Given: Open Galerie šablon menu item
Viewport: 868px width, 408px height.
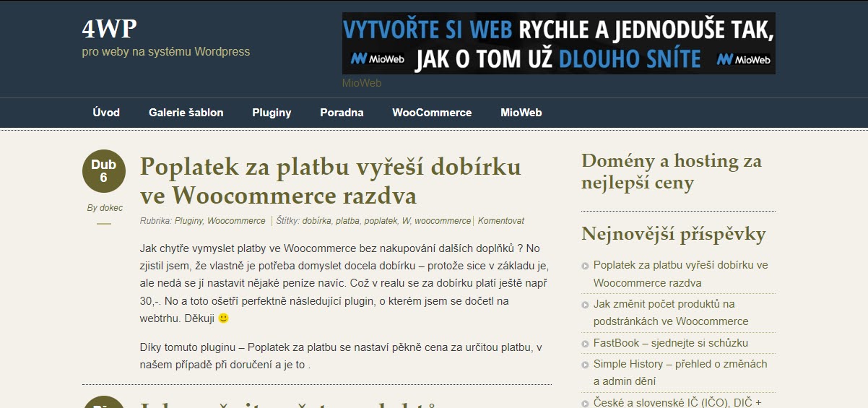Looking at the screenshot, I should [186, 113].
